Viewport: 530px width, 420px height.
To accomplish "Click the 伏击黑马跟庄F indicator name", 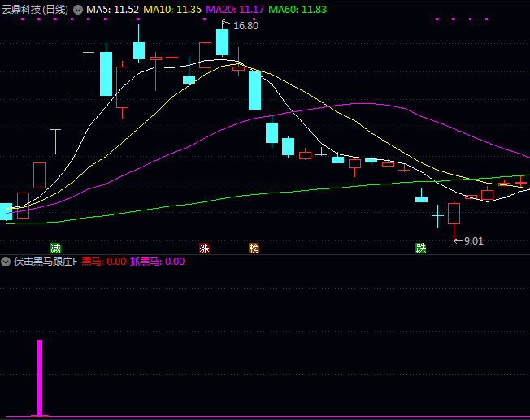I will point(45,262).
